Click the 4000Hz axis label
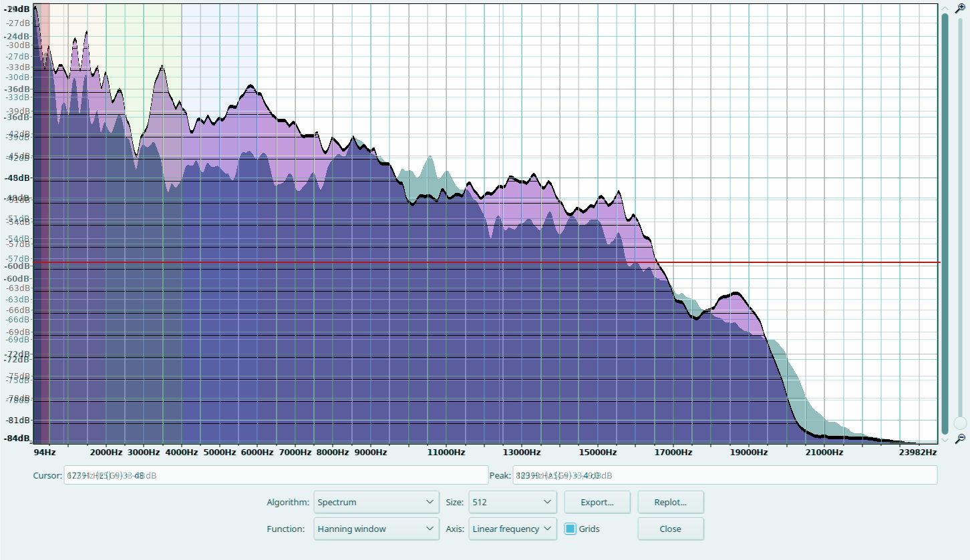The width and height of the screenshot is (970, 560). coord(182,452)
